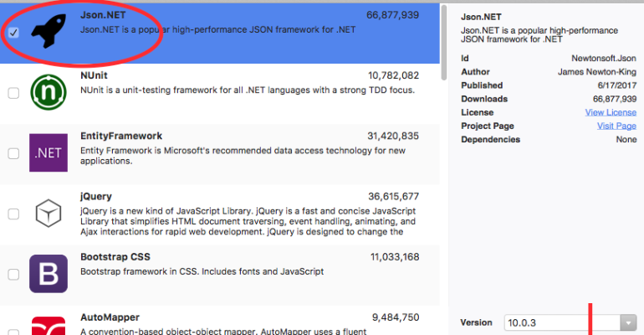The width and height of the screenshot is (644, 335).
Task: Click the Json.NET rocket package icon
Action: pyautogui.click(x=49, y=31)
